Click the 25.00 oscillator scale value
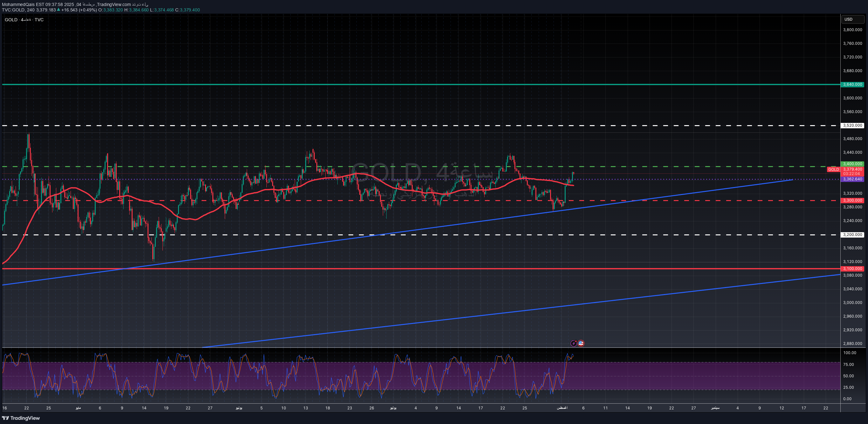 tap(849, 387)
